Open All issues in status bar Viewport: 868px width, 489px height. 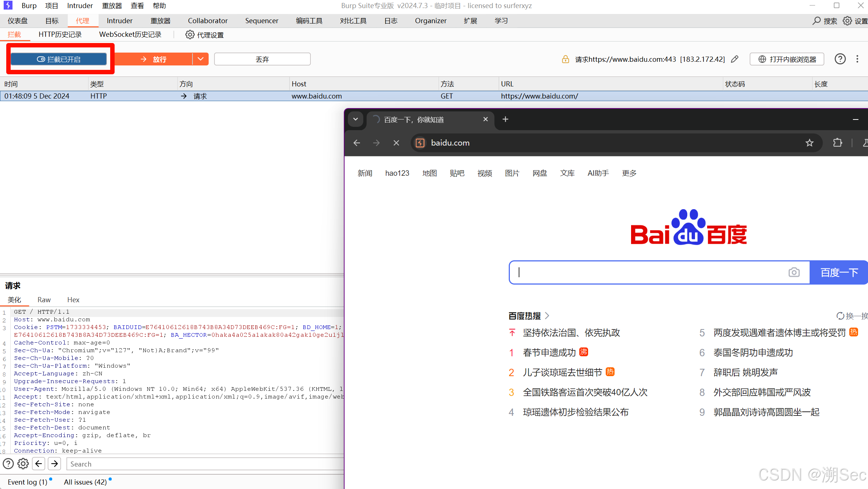[x=85, y=482]
